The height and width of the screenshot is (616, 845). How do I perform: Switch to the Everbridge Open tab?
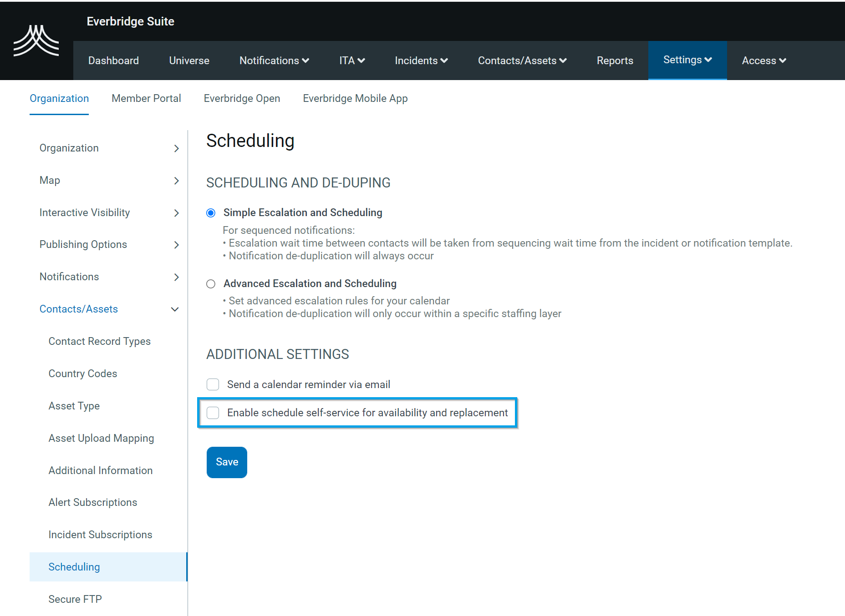point(242,98)
